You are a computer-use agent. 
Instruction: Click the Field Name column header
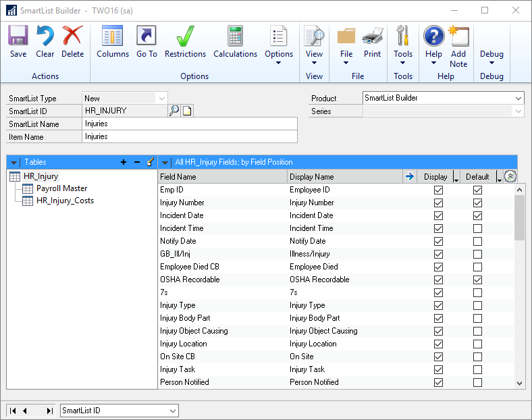point(223,176)
